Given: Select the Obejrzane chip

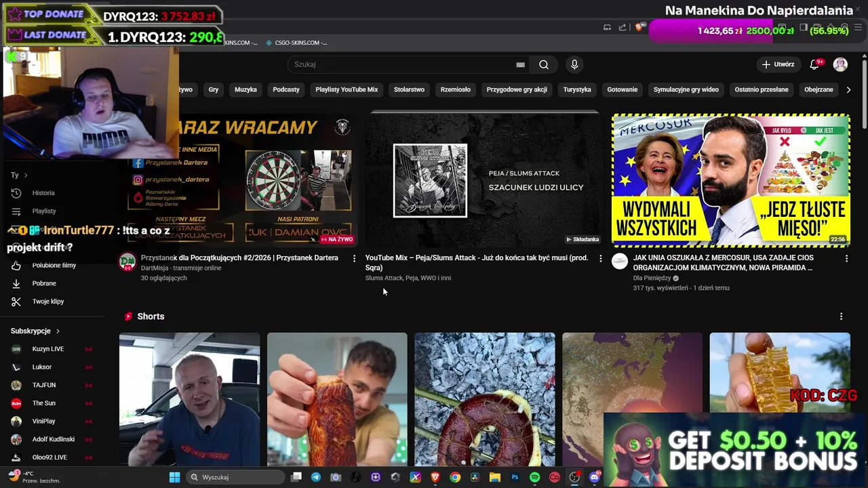Looking at the screenshot, I should point(818,89).
